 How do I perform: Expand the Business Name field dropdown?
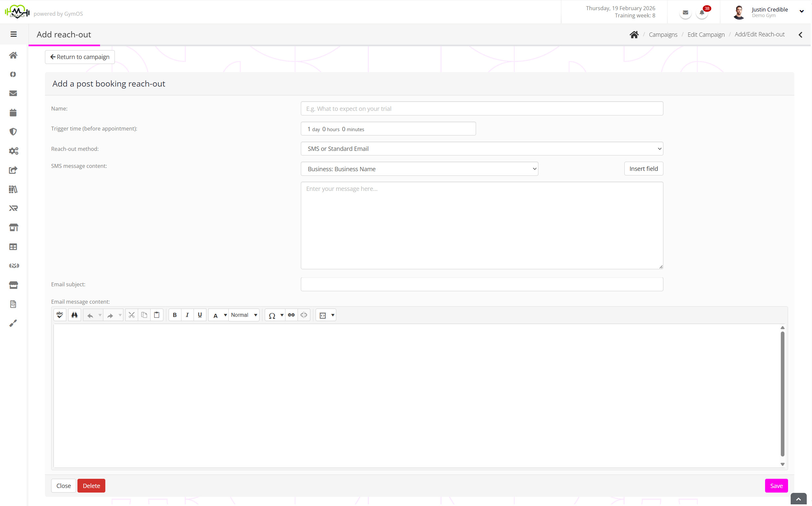pos(419,169)
